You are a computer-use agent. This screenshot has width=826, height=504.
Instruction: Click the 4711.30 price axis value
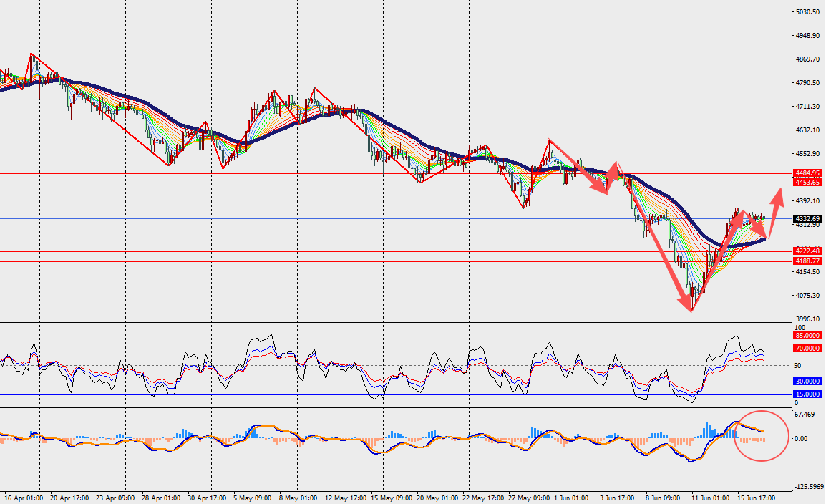tap(808, 107)
